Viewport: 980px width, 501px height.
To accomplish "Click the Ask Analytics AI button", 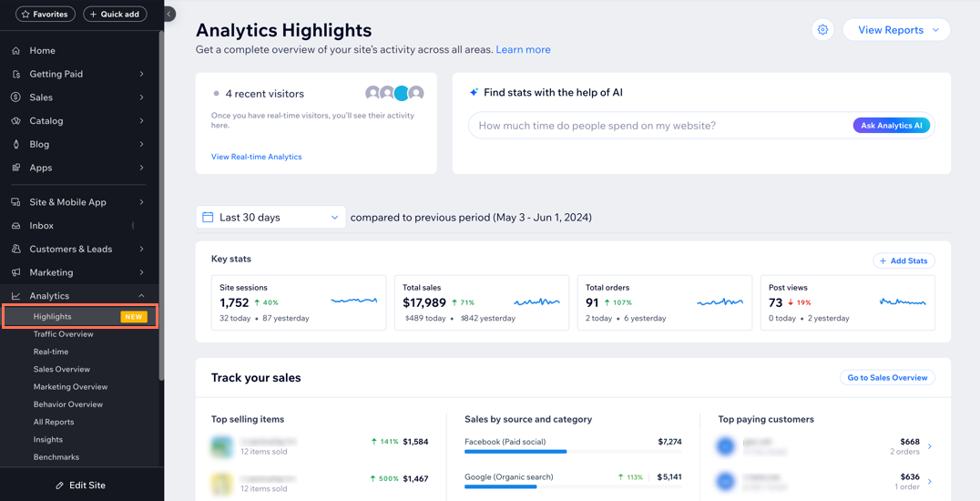I will [x=891, y=126].
